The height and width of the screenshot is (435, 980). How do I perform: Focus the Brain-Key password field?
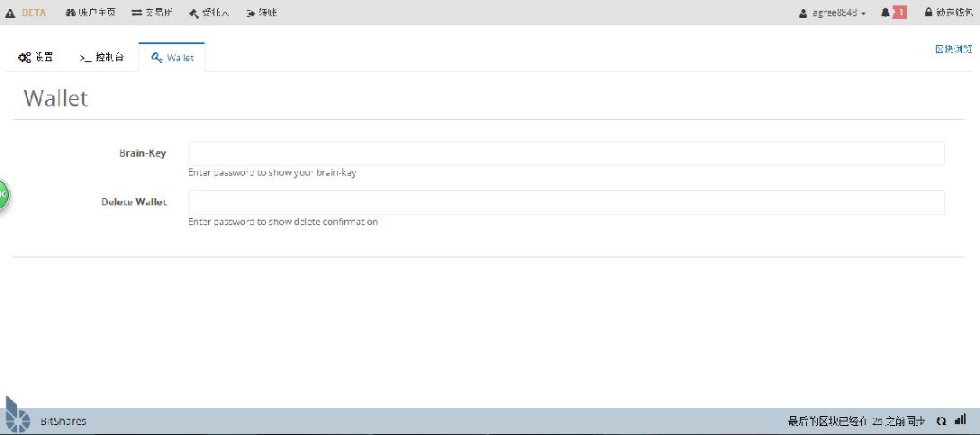pos(566,153)
